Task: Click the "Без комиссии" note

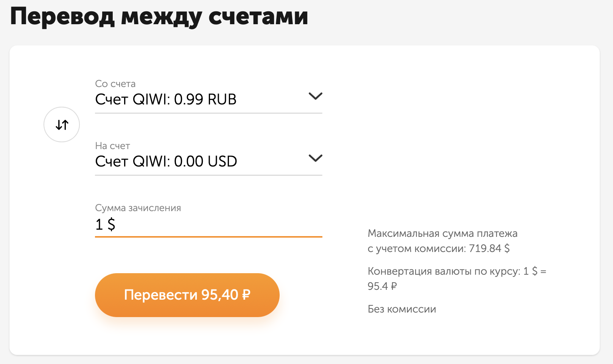Action: pos(401,309)
